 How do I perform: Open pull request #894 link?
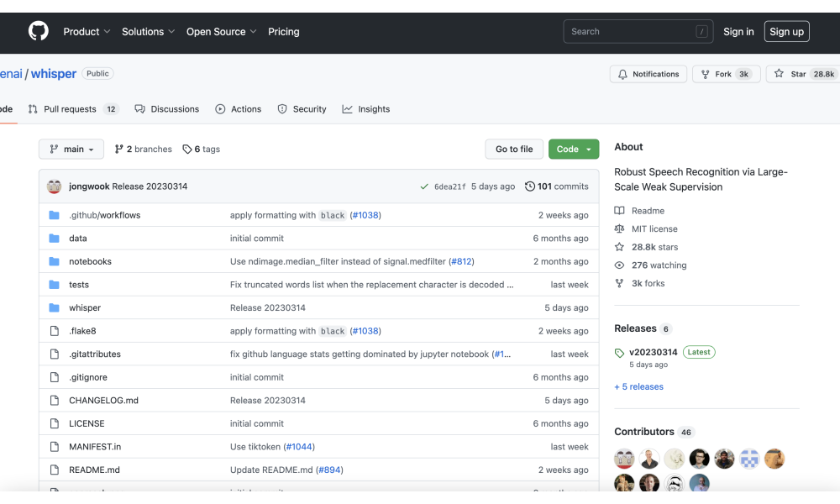(x=329, y=470)
